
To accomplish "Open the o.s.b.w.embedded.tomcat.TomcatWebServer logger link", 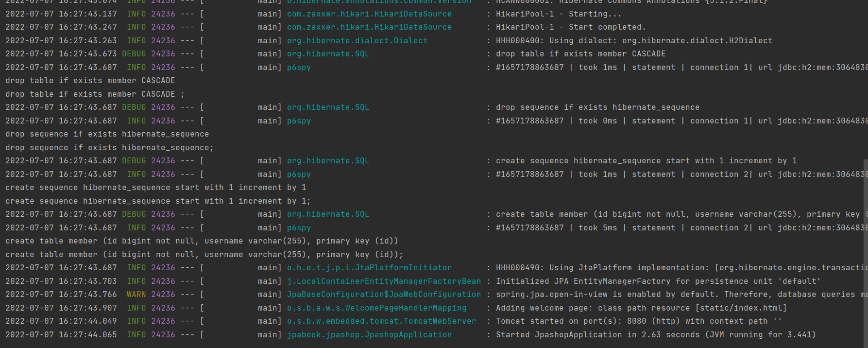I will (x=381, y=321).
